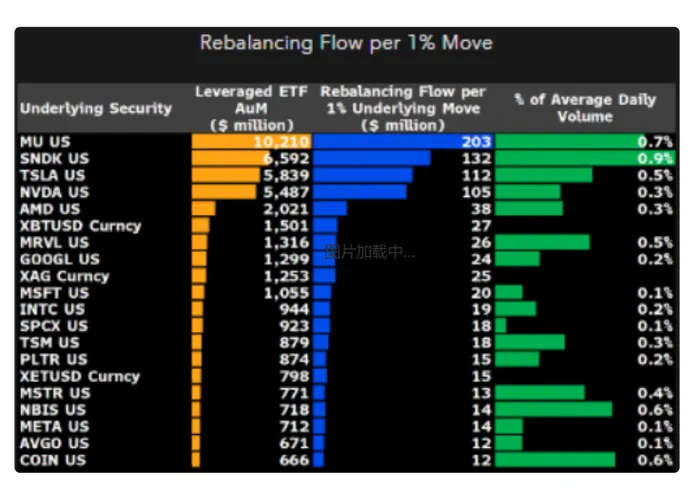The width and height of the screenshot is (700, 491).
Task: Click the TSLA US ticker
Action: [x=52, y=175]
